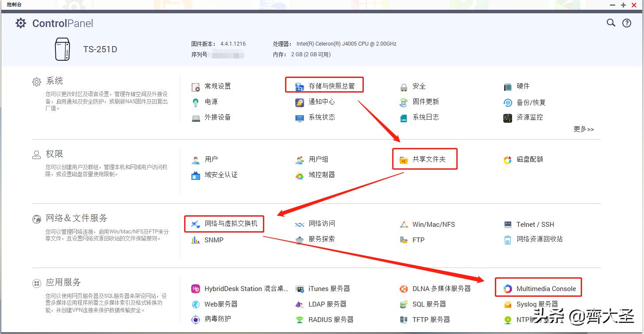Open the Network & File Services (网络&文件服务) category
This screenshot has width=644, height=334.
(x=76, y=218)
